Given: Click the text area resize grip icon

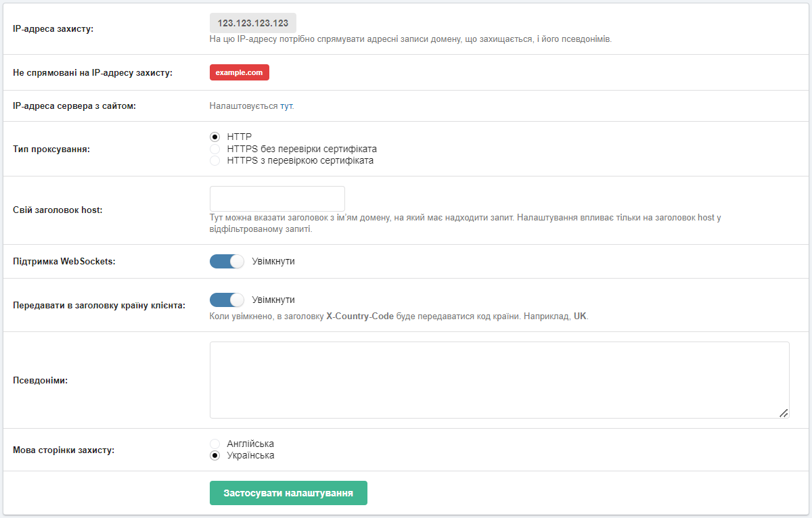Looking at the screenshot, I should [x=784, y=413].
